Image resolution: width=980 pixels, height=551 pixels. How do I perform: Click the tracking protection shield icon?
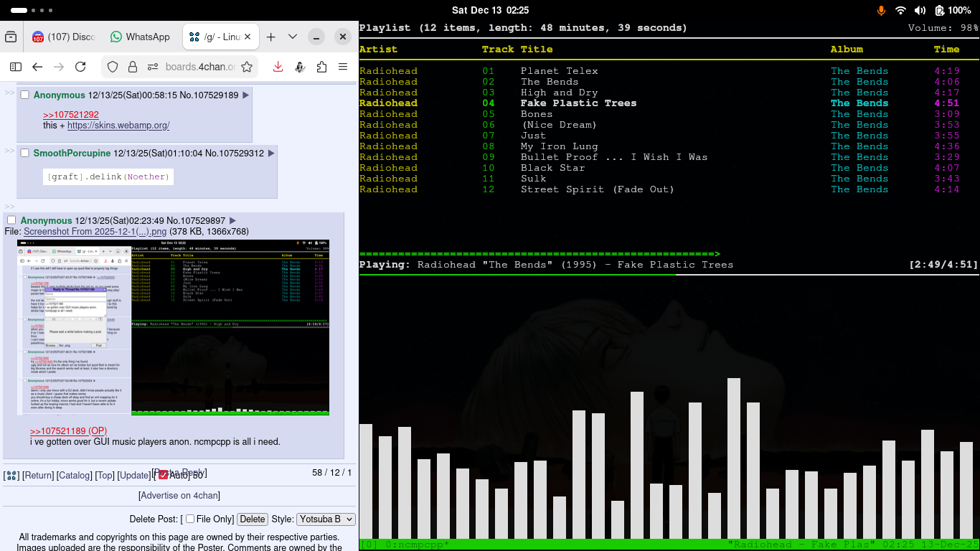click(113, 67)
